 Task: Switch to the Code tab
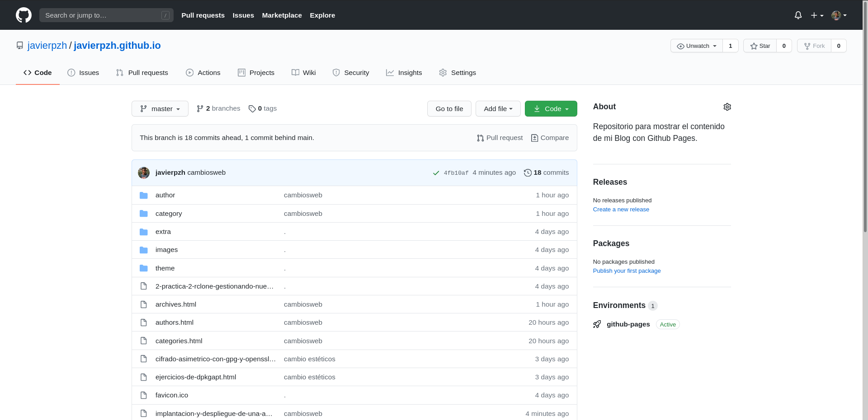(x=38, y=73)
